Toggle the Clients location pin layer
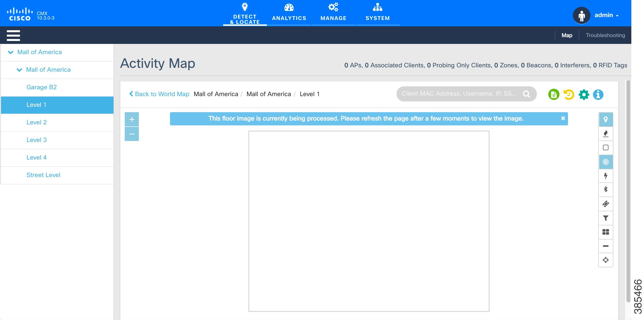The width and height of the screenshot is (644, 320). coord(606,120)
